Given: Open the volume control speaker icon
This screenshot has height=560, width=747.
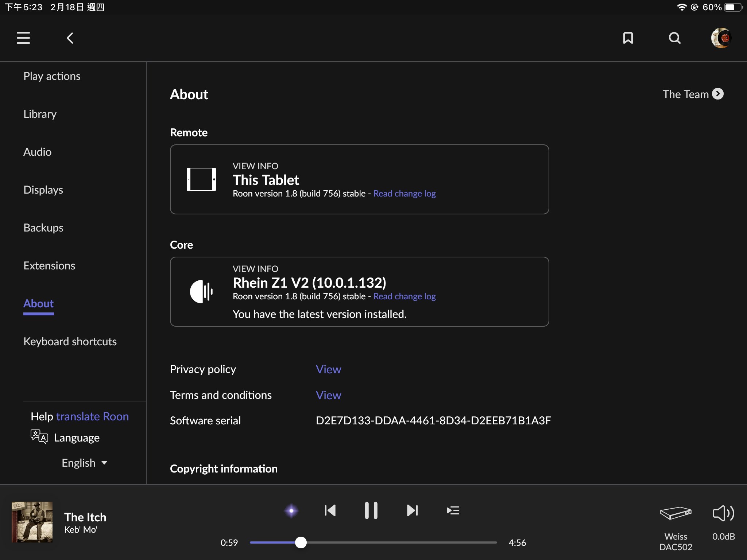Looking at the screenshot, I should 723,513.
